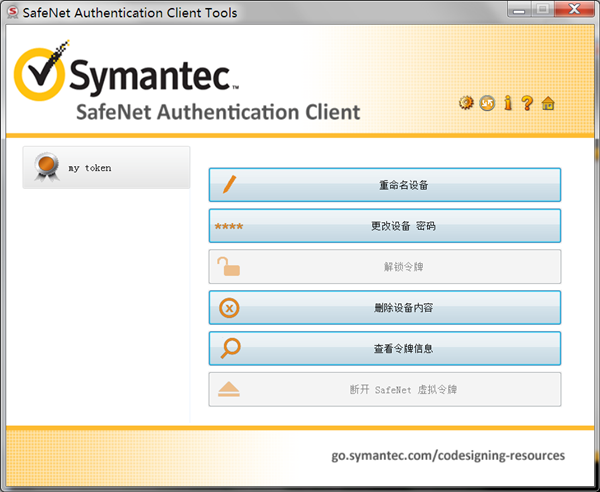Open the About info icon
The width and height of the screenshot is (600, 492).
tap(508, 103)
